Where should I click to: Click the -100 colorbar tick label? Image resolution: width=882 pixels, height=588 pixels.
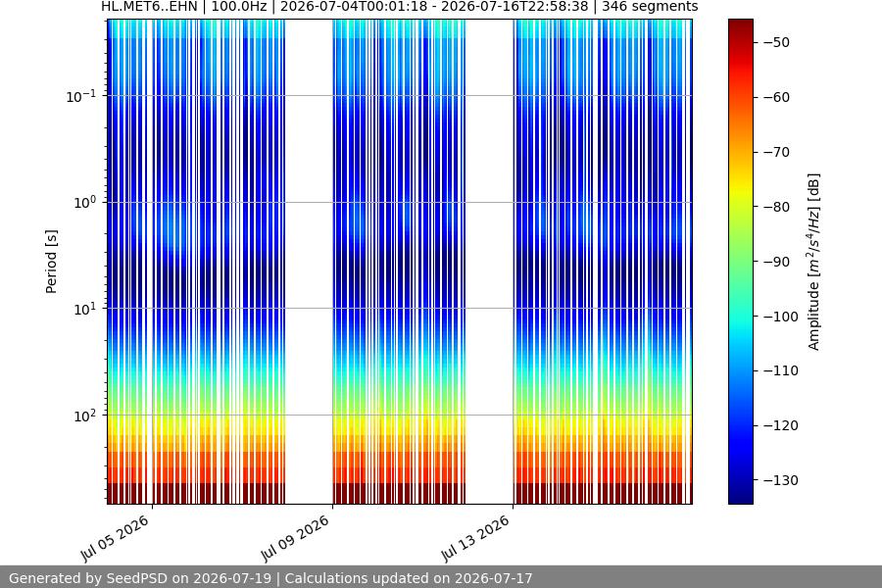(781, 317)
